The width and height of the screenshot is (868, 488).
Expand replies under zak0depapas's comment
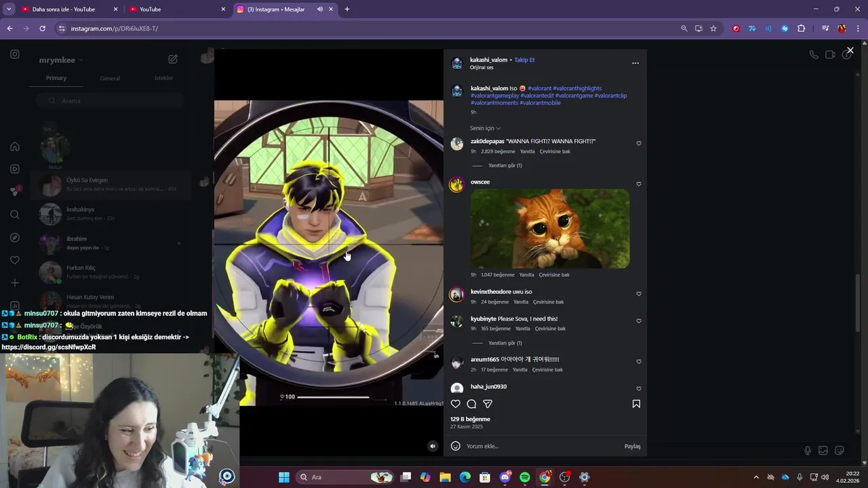(x=505, y=165)
